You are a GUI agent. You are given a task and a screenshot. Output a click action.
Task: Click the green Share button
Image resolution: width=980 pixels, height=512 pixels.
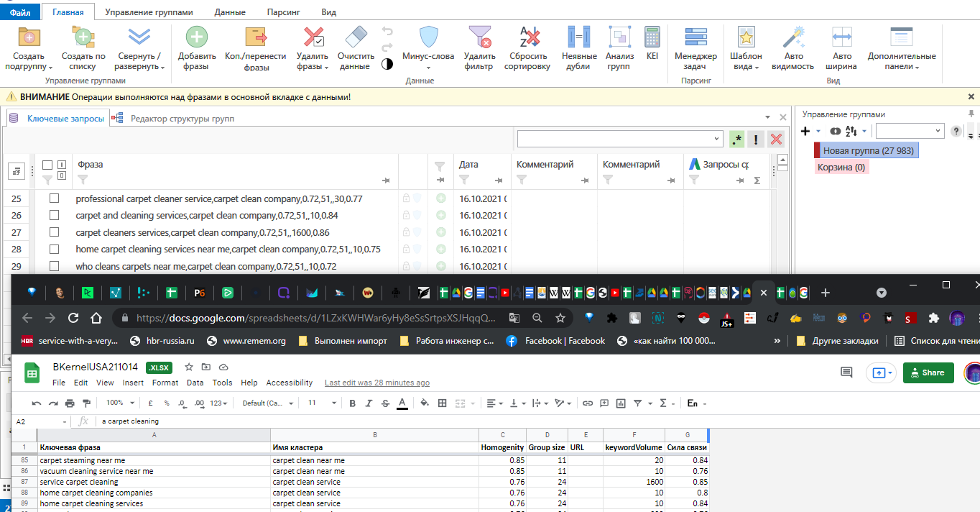pos(928,372)
